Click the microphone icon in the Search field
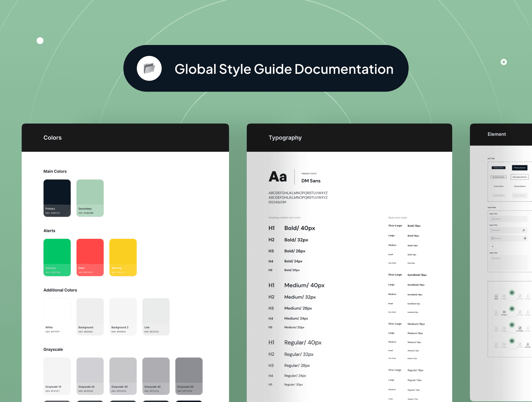The width and height of the screenshot is (532, 402). (x=525, y=238)
